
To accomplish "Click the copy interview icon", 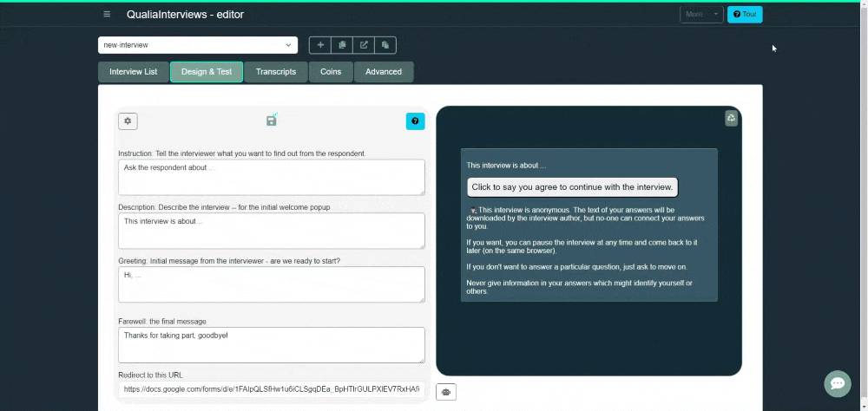I will tap(342, 45).
